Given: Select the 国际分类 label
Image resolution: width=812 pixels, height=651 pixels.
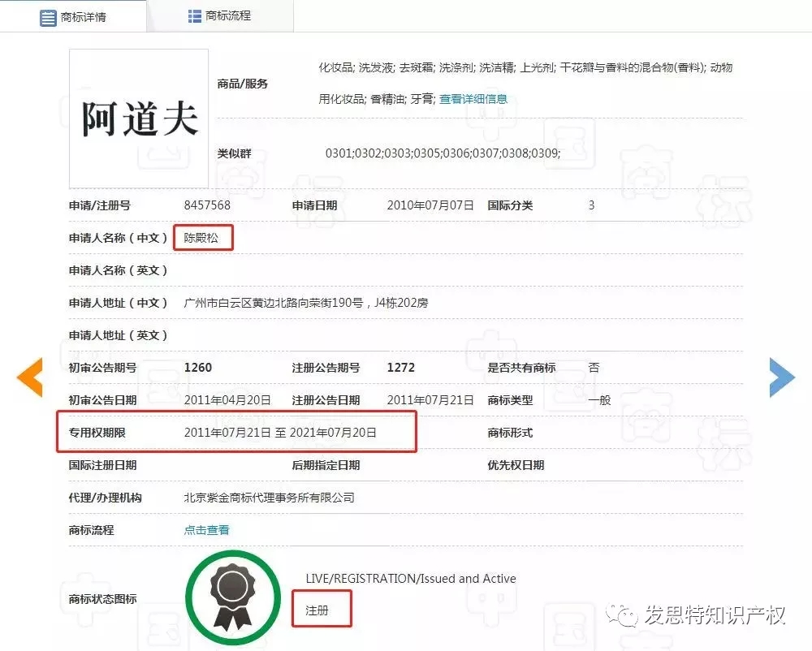Looking at the screenshot, I should [510, 205].
